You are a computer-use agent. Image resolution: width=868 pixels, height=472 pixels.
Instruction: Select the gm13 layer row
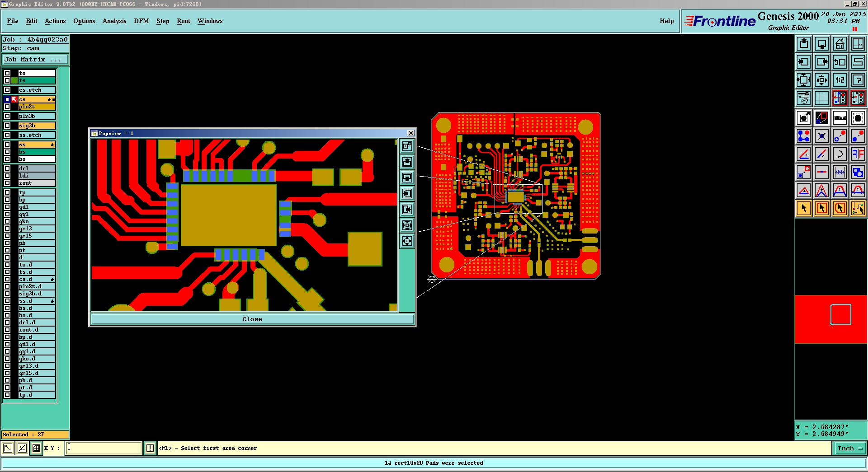pyautogui.click(x=37, y=229)
